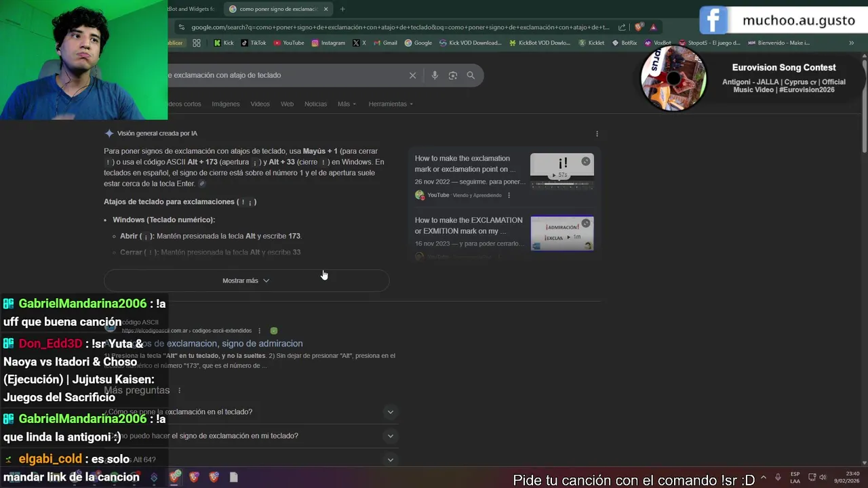Open video How to make the EXCLAMATION or EXMITION
The height and width of the screenshot is (488, 868).
point(469,226)
